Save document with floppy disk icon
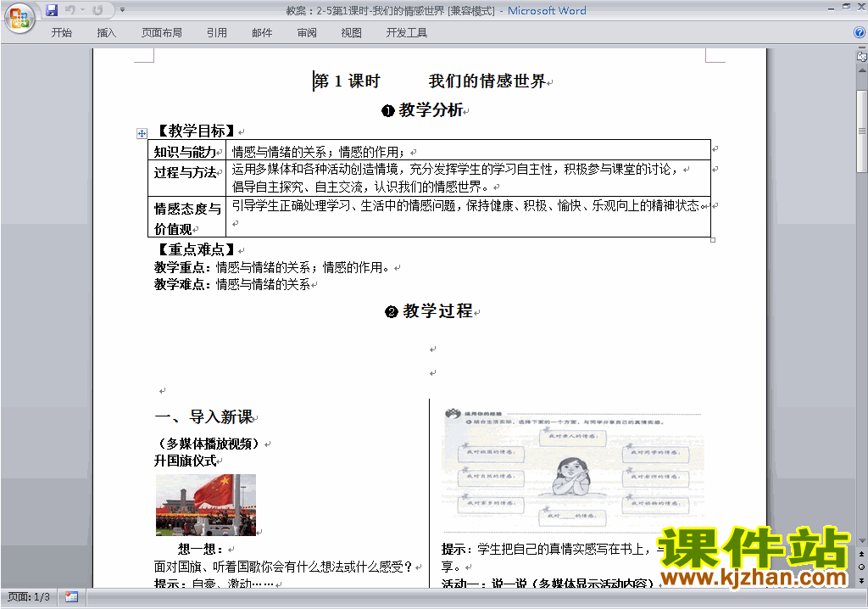 (x=52, y=10)
